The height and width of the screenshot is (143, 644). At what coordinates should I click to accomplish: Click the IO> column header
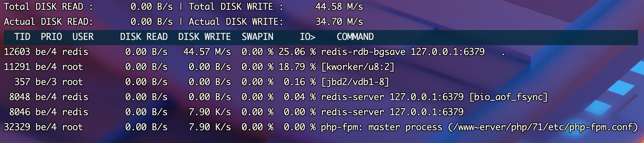coord(308,37)
